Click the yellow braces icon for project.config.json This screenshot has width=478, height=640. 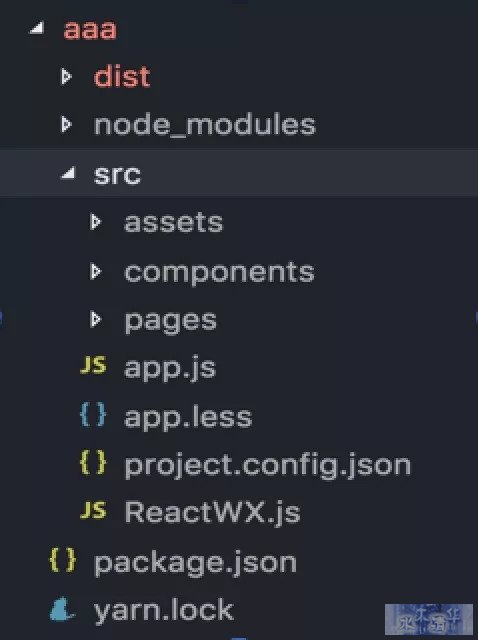pyautogui.click(x=93, y=463)
